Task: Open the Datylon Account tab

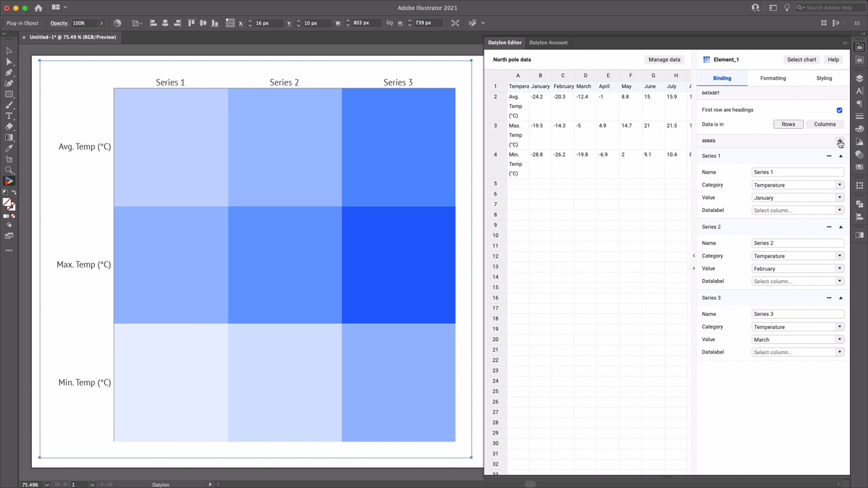Action: [548, 42]
